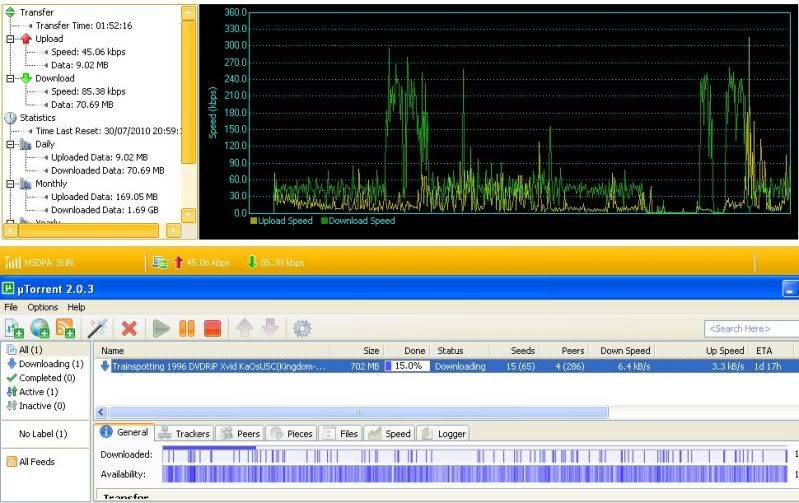Screen dimensions: 799x503
Task: Stop the torrent with the red stop icon
Action: 211,328
